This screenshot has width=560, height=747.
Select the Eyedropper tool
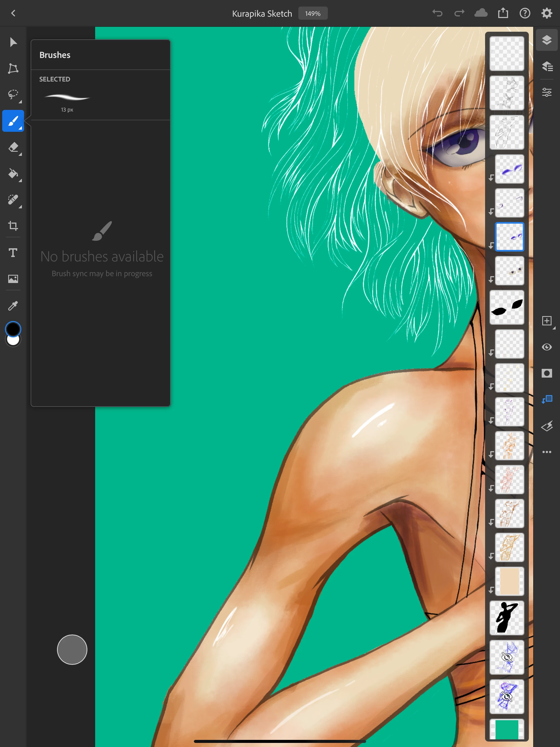click(x=13, y=306)
